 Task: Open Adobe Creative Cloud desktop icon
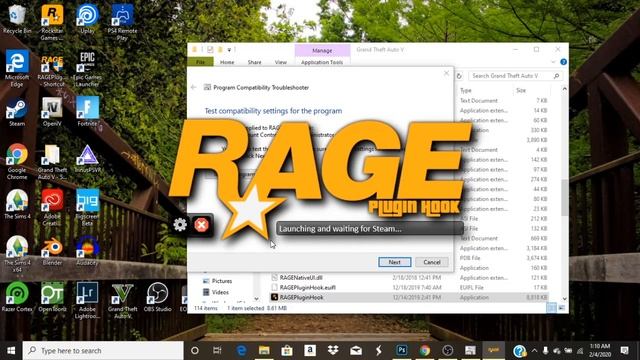52,208
